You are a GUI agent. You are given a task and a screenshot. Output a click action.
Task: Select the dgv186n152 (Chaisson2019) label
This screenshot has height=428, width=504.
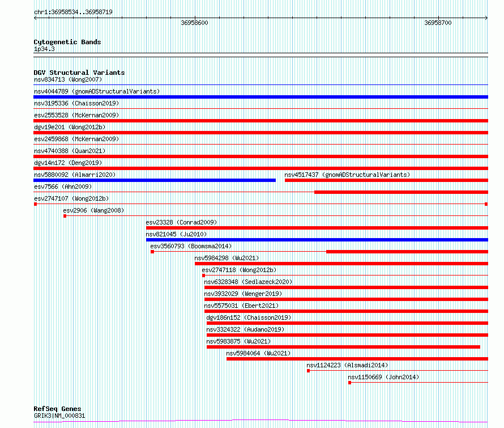(x=249, y=317)
